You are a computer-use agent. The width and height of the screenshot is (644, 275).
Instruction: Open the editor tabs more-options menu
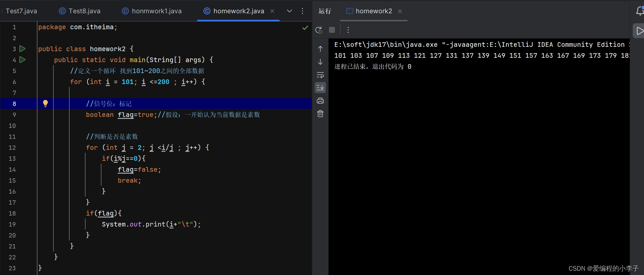coord(302,11)
